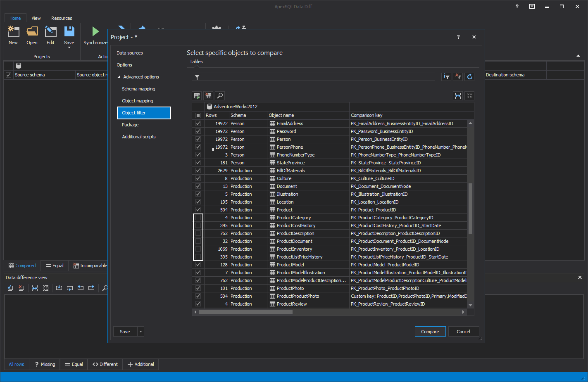Click the Cancel button
Viewport: 588px width, 382px height.
pos(463,332)
